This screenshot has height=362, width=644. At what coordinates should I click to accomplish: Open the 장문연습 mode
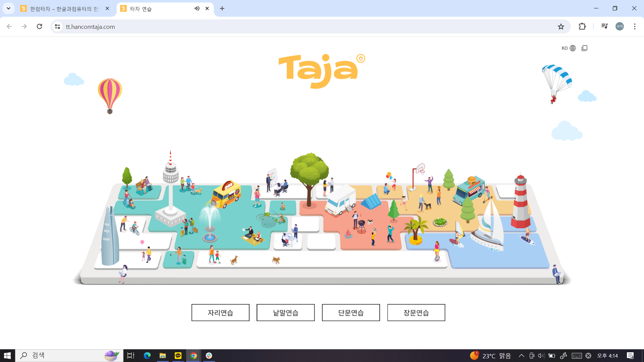coord(416,312)
